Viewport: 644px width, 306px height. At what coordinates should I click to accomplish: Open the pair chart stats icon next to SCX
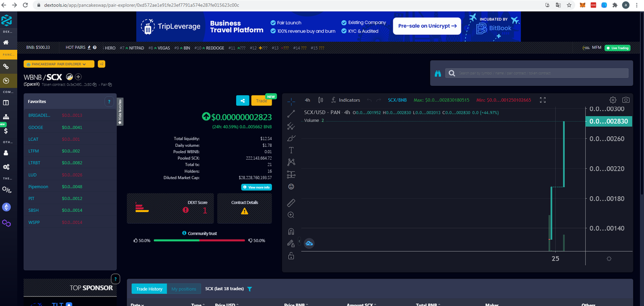(69, 77)
